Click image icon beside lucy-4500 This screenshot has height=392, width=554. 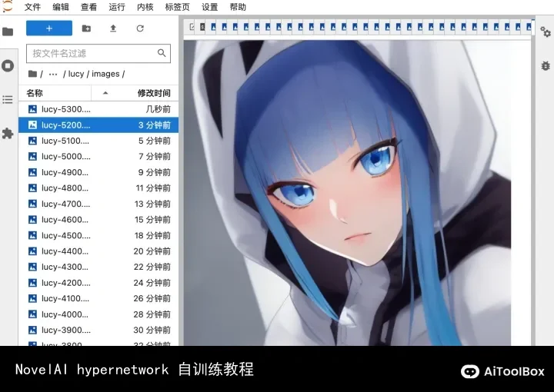coord(32,235)
